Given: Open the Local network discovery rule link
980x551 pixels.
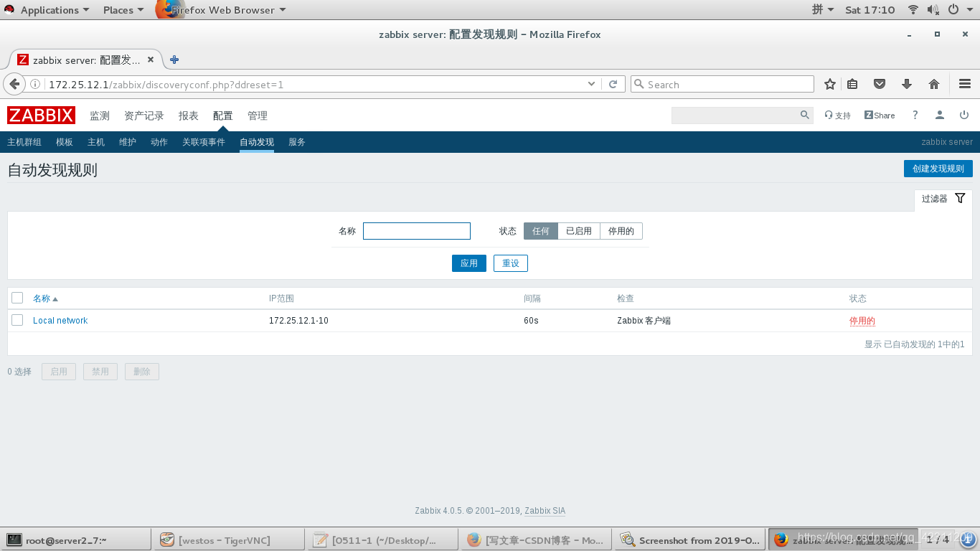Looking at the screenshot, I should tap(60, 321).
